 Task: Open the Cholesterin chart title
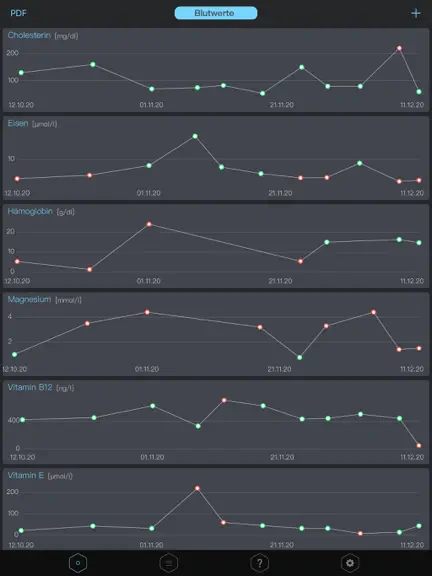tap(29, 35)
